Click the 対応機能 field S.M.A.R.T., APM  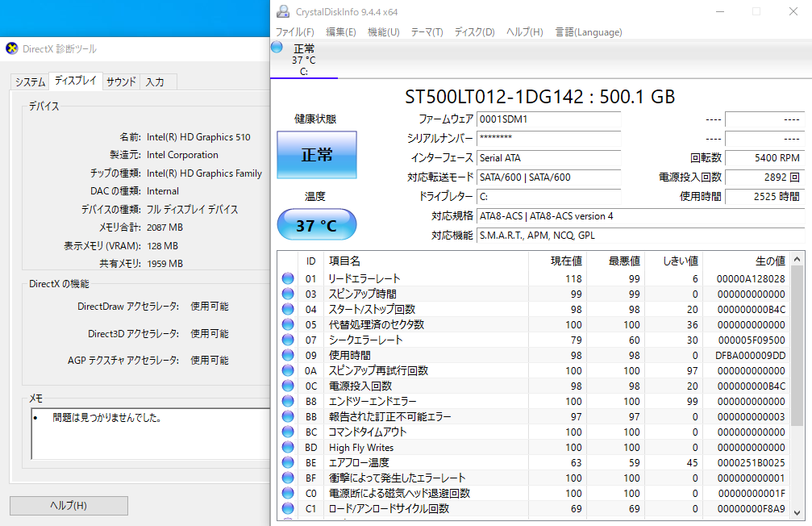pyautogui.click(x=640, y=236)
